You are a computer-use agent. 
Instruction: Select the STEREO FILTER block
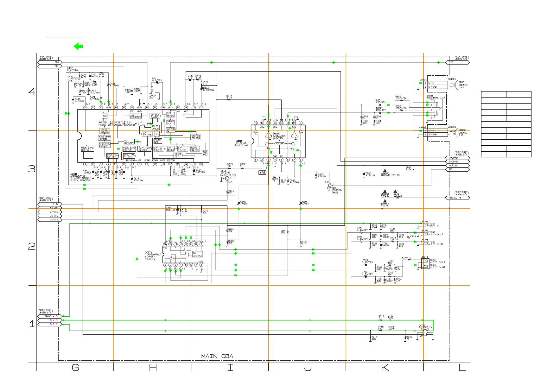point(196,137)
